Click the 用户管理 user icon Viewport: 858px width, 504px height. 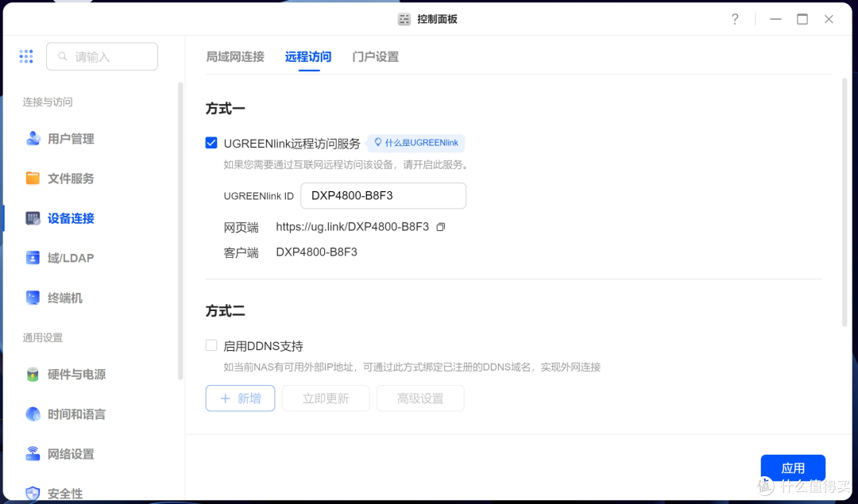click(x=33, y=138)
